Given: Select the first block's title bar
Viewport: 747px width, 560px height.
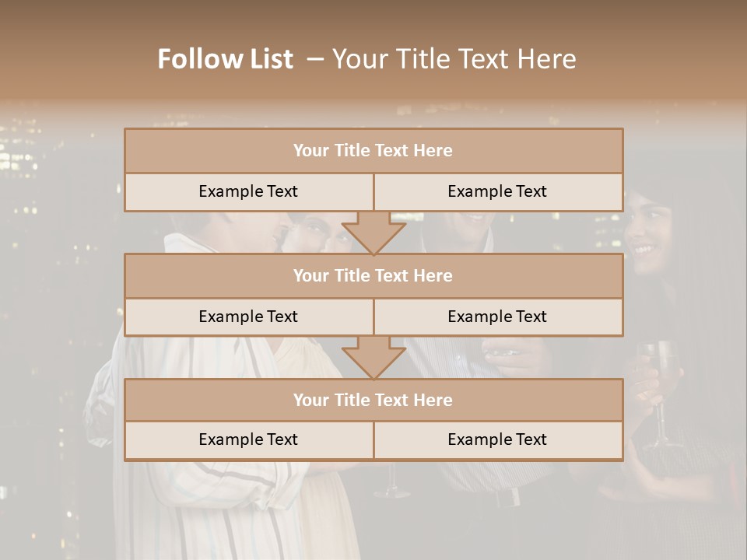Looking at the screenshot, I should click(373, 150).
